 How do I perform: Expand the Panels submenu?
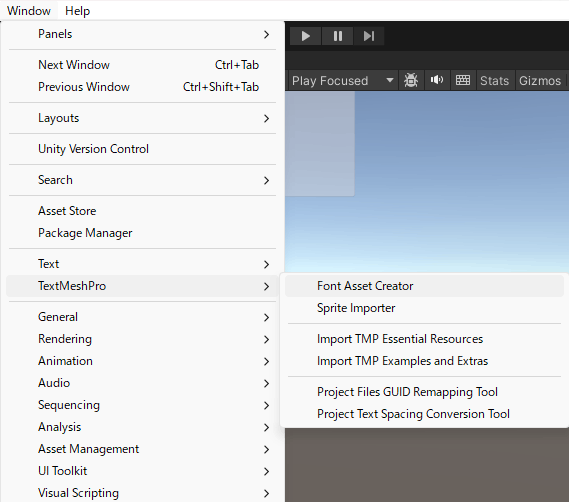pos(142,34)
